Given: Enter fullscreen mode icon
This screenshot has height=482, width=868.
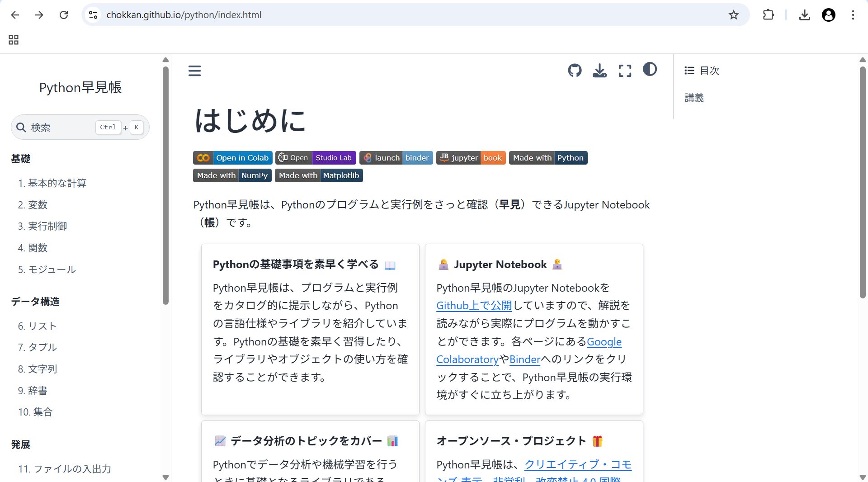Looking at the screenshot, I should click(625, 71).
